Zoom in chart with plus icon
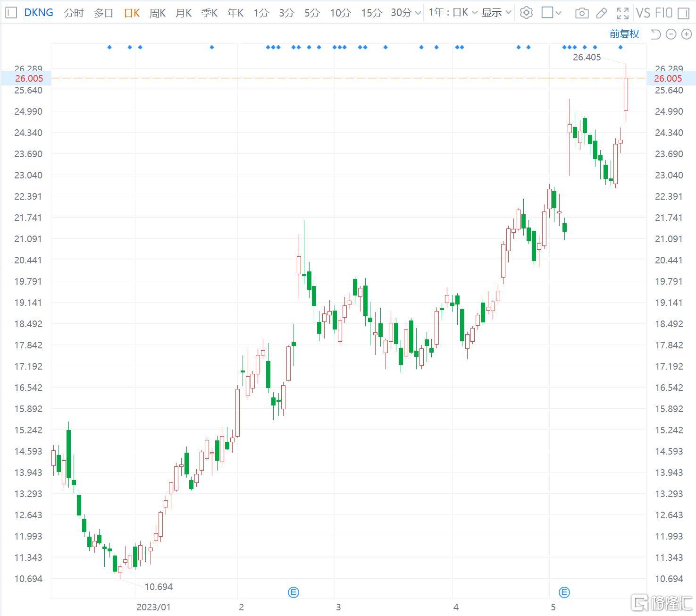This screenshot has width=696, height=616. pos(687,34)
